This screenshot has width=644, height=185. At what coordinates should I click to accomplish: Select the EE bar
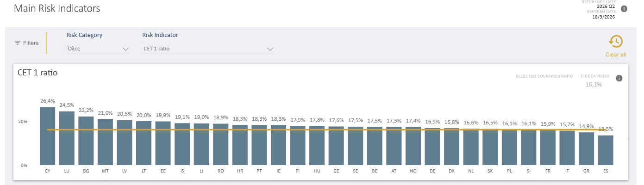click(x=163, y=143)
